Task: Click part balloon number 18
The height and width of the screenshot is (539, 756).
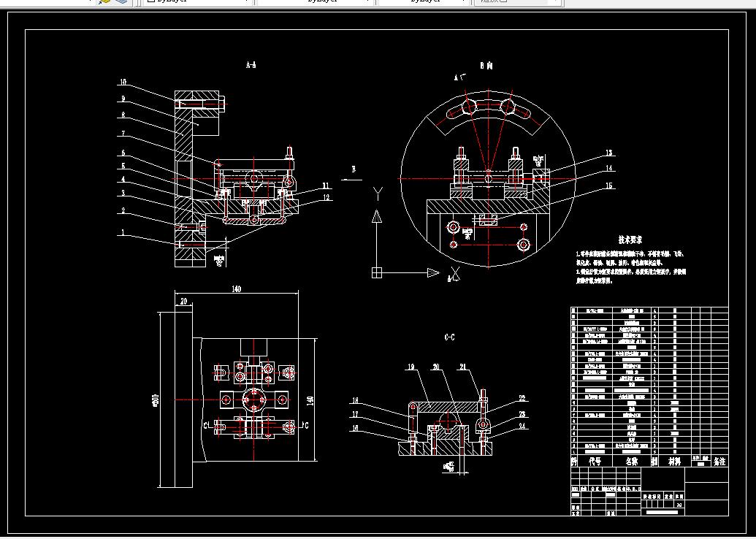Action: point(354,400)
